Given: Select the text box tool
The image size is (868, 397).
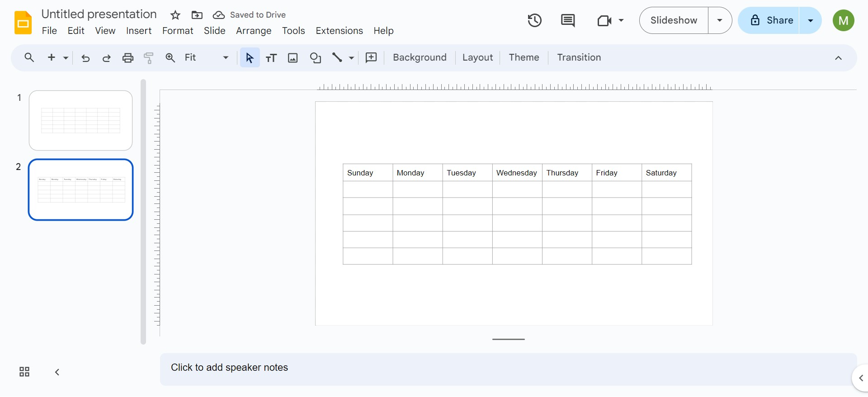Looking at the screenshot, I should pyautogui.click(x=271, y=58).
